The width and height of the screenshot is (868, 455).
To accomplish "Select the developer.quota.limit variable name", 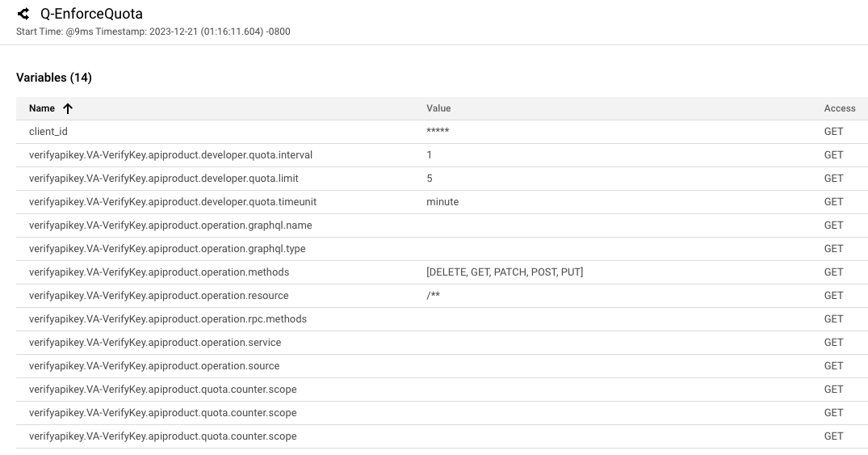I will click(163, 179).
